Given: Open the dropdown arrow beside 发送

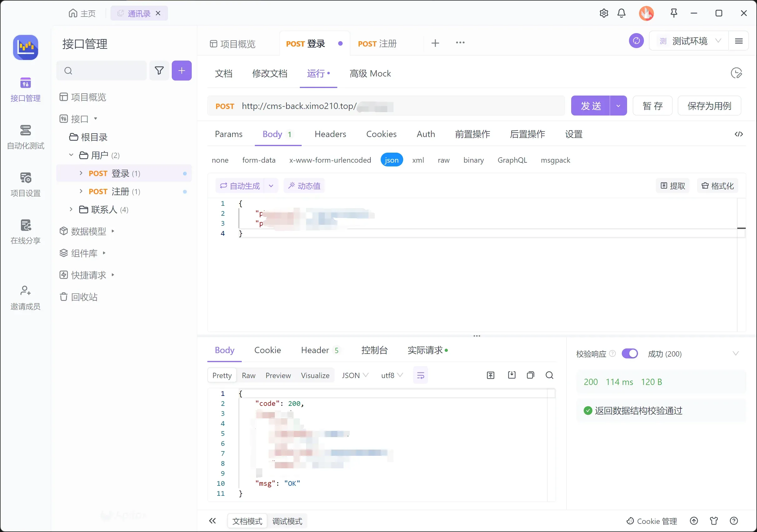Looking at the screenshot, I should coord(618,106).
